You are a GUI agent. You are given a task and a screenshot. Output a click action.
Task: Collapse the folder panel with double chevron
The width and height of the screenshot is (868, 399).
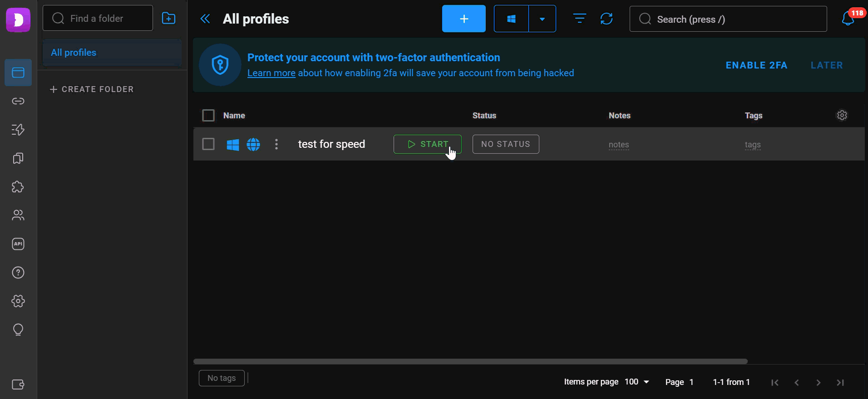(x=205, y=19)
